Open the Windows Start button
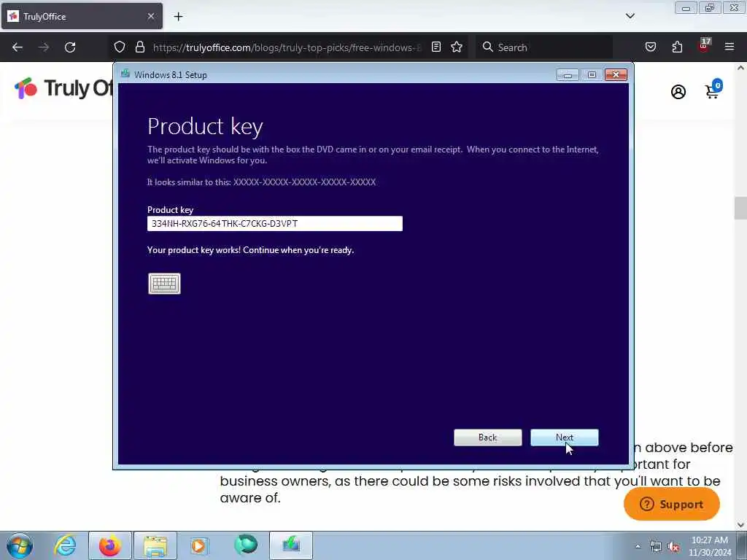 click(x=20, y=545)
